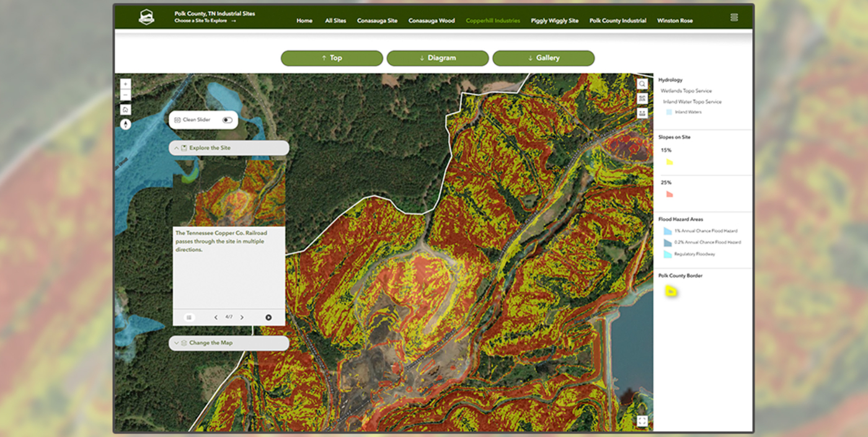Click the layer list icon below search
Image resolution: width=868 pixels, height=437 pixels.
coord(642,98)
